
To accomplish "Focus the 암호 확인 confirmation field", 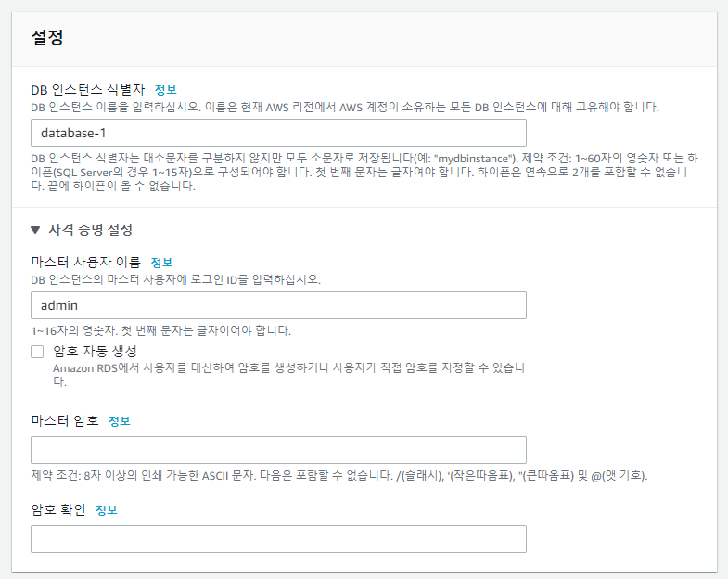I will tap(278, 539).
